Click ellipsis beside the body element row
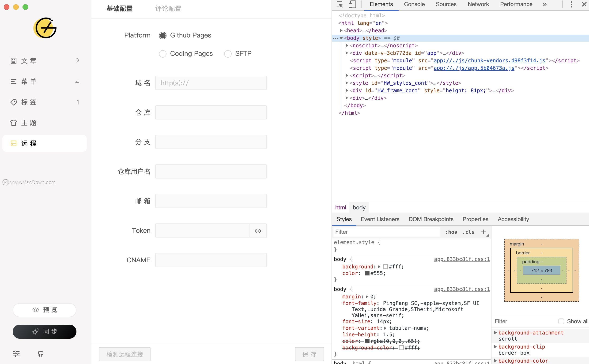 click(x=336, y=38)
